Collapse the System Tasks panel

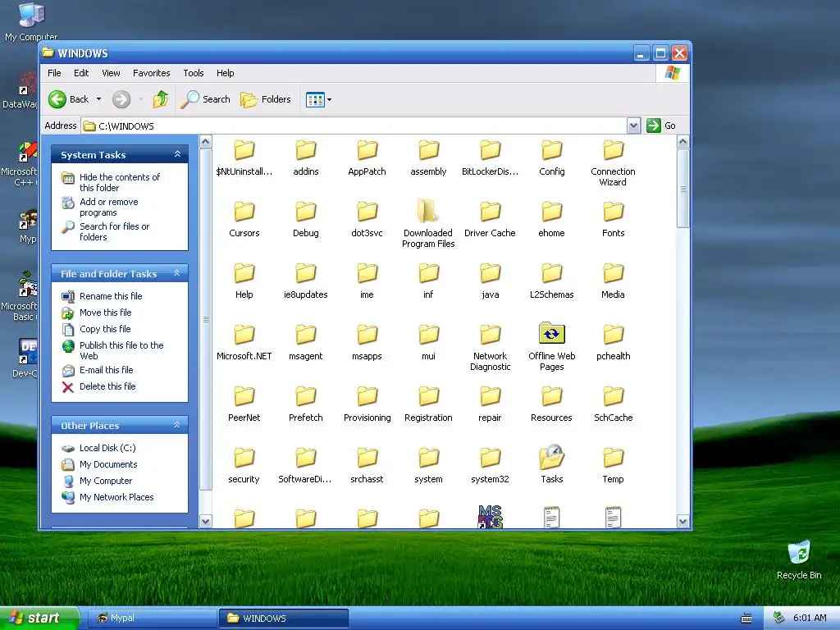(177, 154)
